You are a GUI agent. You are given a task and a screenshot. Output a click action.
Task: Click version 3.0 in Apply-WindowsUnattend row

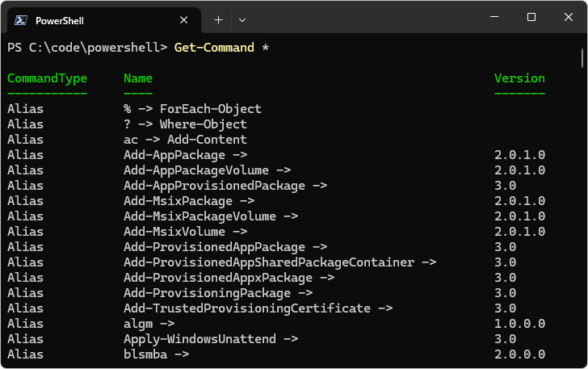(x=505, y=339)
